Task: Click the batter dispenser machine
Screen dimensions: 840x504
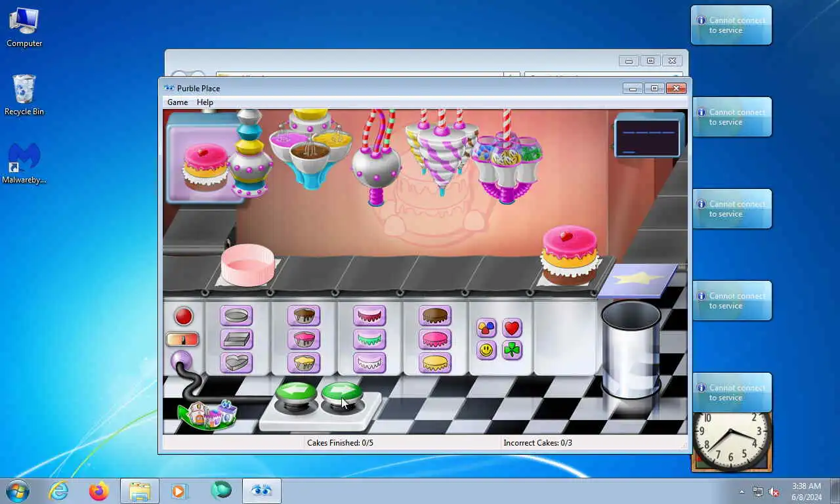Action: coord(310,150)
